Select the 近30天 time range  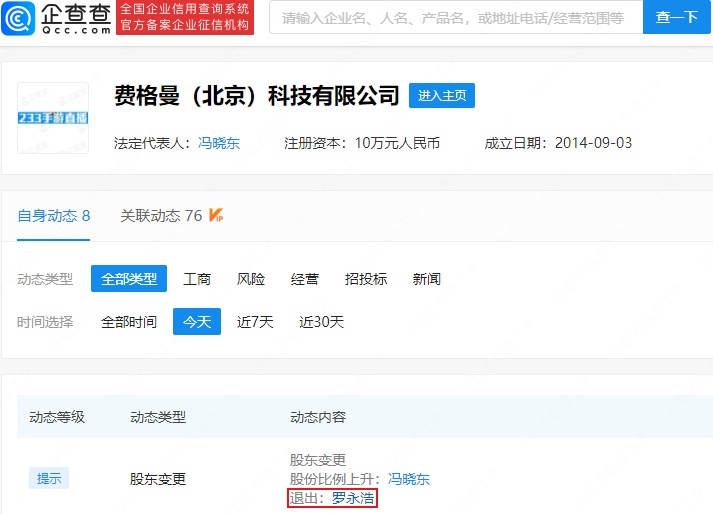click(x=321, y=322)
